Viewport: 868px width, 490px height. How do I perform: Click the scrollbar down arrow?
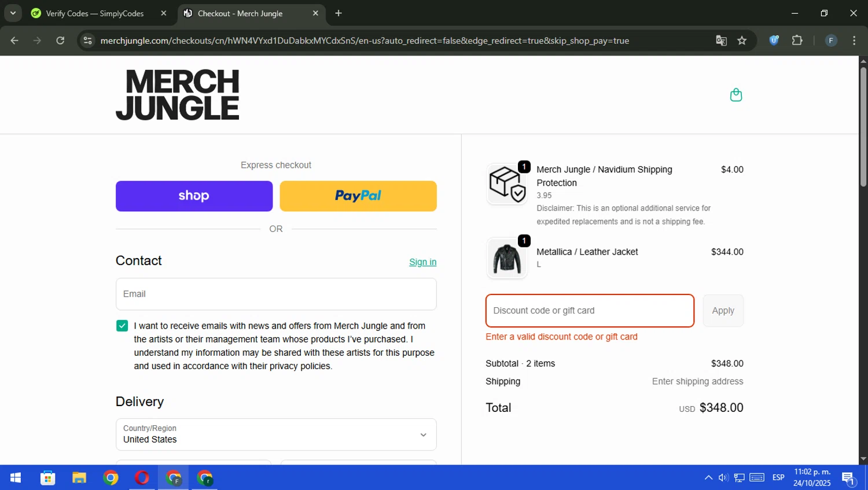coord(863,459)
